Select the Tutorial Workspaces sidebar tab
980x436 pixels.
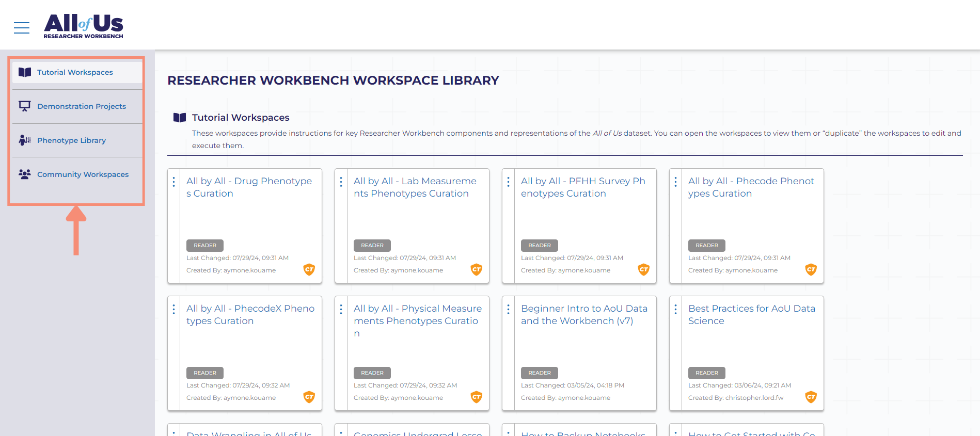pyautogui.click(x=77, y=72)
